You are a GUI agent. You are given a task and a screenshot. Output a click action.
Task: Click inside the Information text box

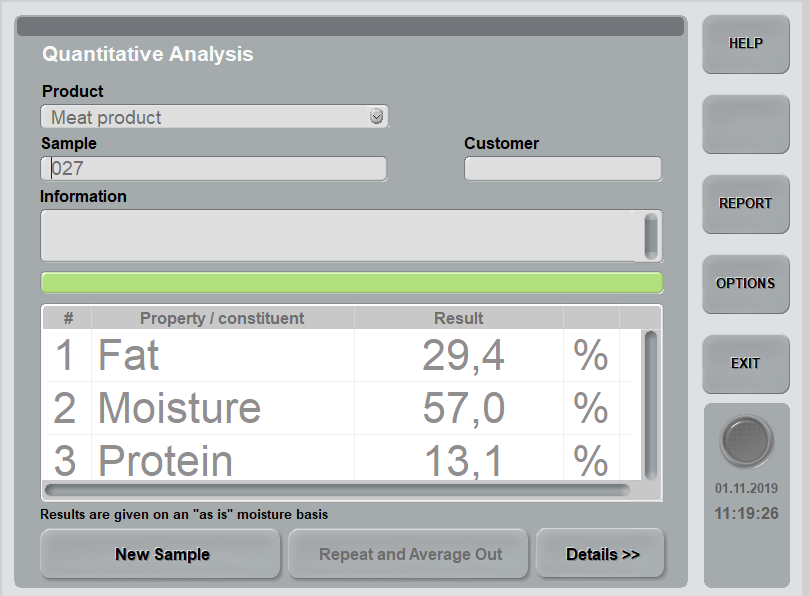pos(336,236)
